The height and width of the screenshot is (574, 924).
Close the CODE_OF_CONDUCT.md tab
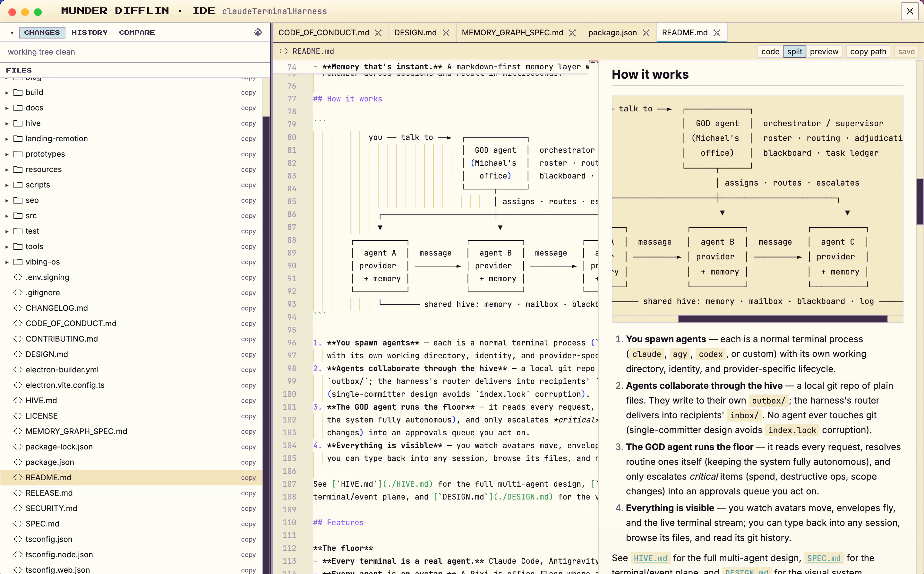(x=378, y=33)
